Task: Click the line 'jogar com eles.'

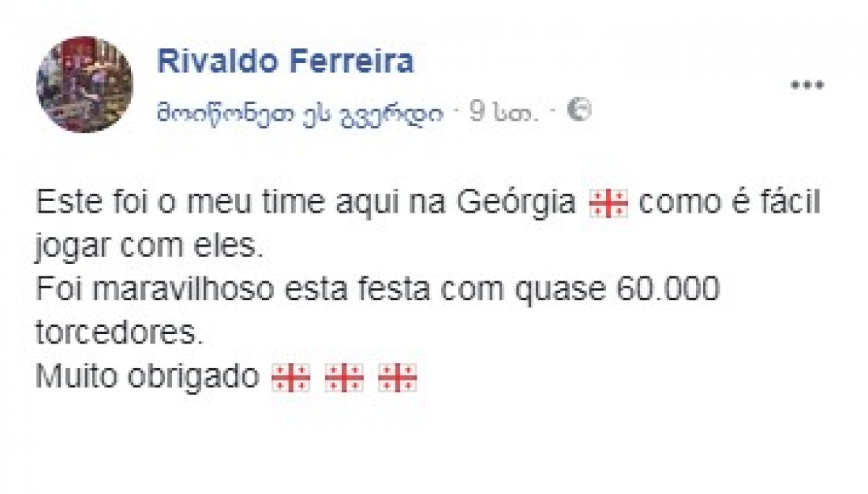Action: [x=145, y=247]
